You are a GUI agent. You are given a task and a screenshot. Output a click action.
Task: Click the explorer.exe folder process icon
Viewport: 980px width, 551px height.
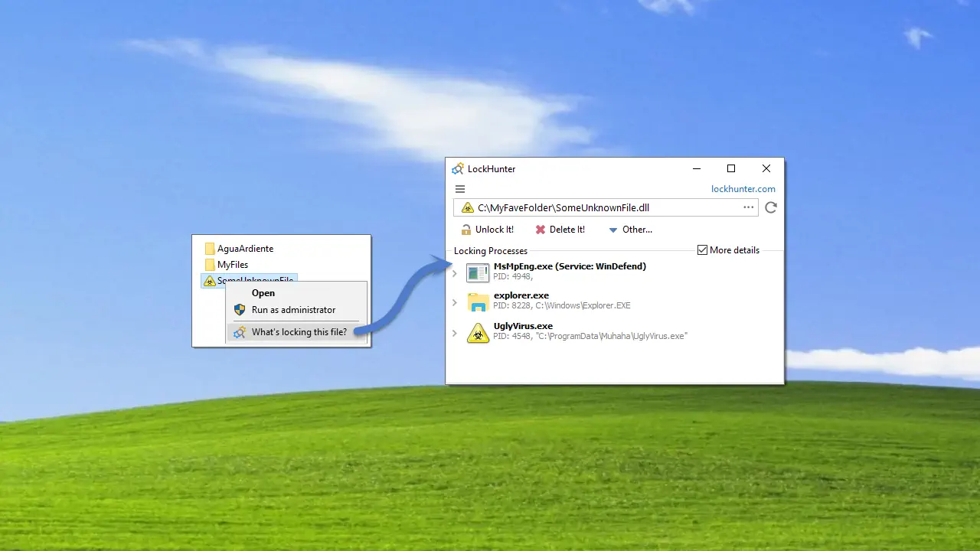pyautogui.click(x=477, y=302)
